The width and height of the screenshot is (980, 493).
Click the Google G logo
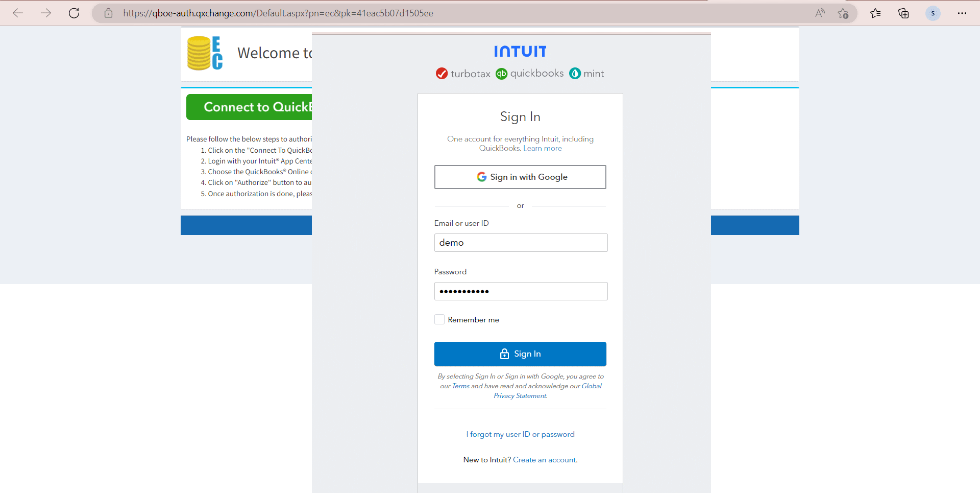(481, 177)
